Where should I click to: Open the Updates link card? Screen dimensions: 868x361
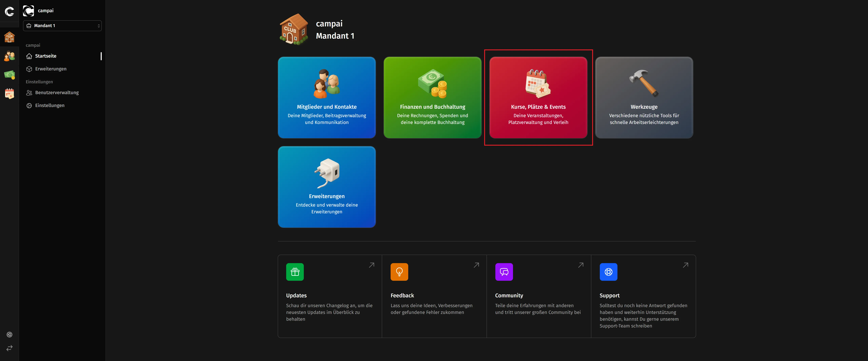[x=330, y=296]
